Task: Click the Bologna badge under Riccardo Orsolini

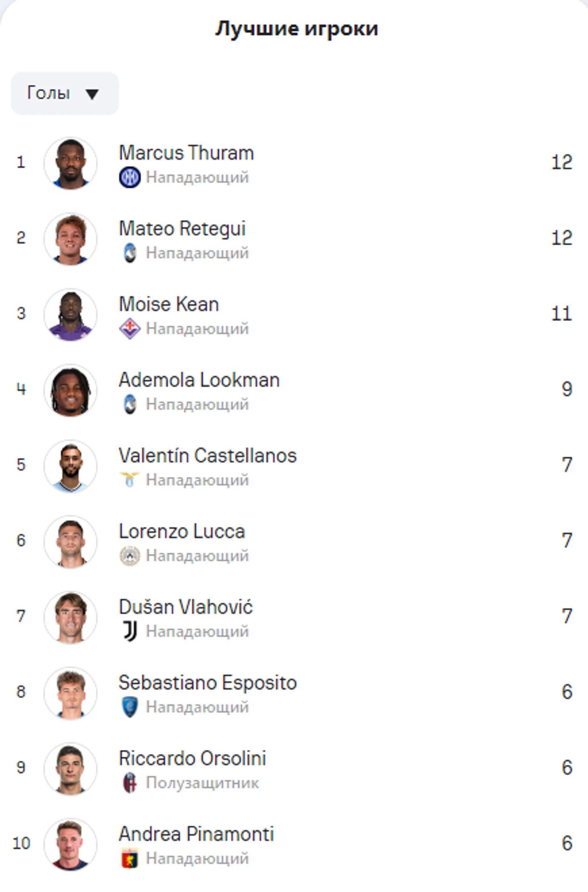Action: pyautogui.click(x=130, y=783)
